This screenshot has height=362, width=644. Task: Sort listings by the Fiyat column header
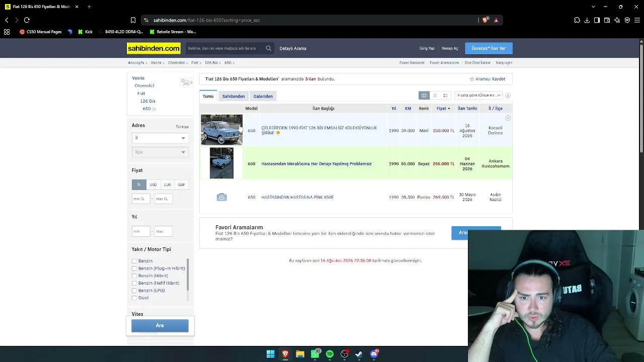(x=443, y=109)
